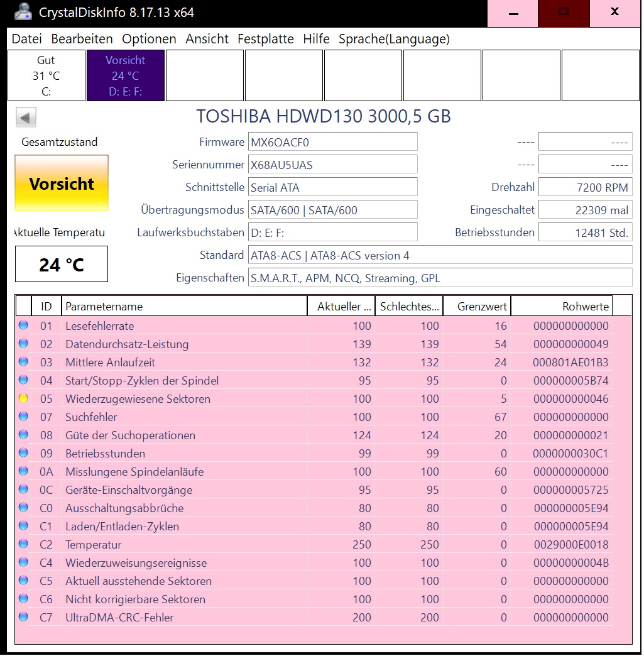
Task: Click the Rohwerte column header
Action: [x=562, y=306]
